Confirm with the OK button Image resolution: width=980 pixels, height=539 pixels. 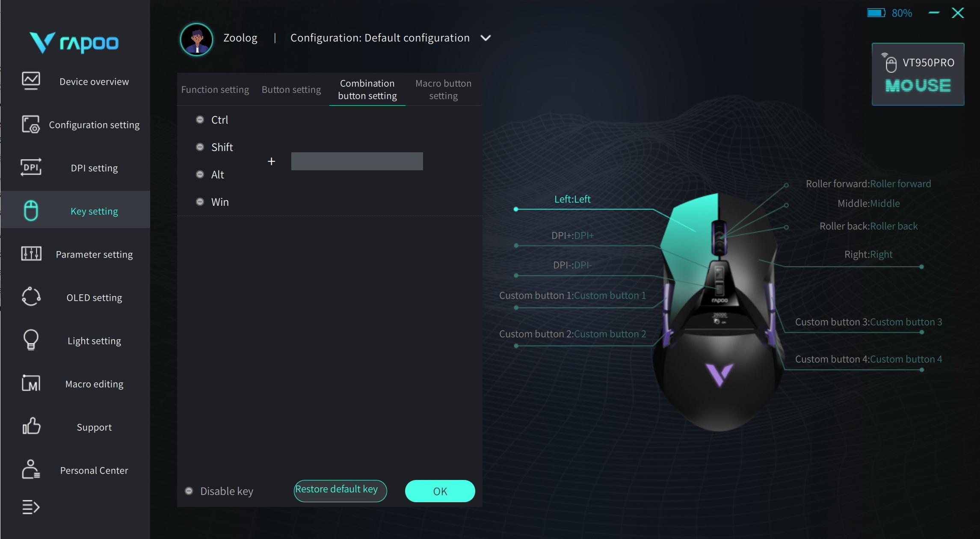[x=440, y=491]
